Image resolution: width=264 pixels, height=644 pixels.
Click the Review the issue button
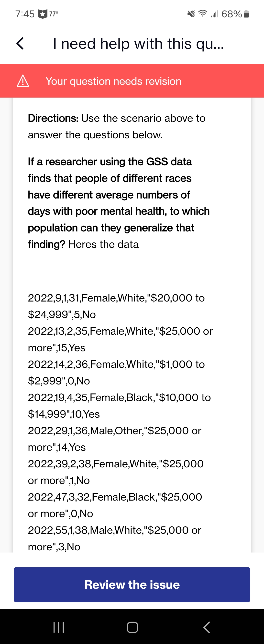point(132,585)
